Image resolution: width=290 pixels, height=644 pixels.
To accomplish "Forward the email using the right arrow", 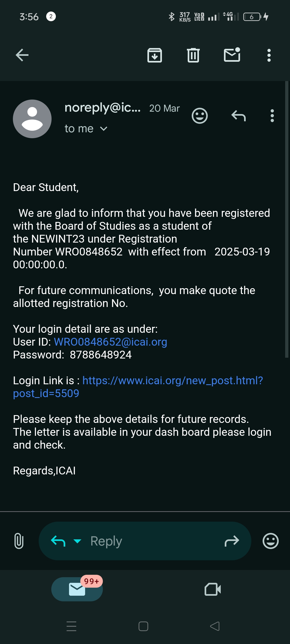I will 232,541.
